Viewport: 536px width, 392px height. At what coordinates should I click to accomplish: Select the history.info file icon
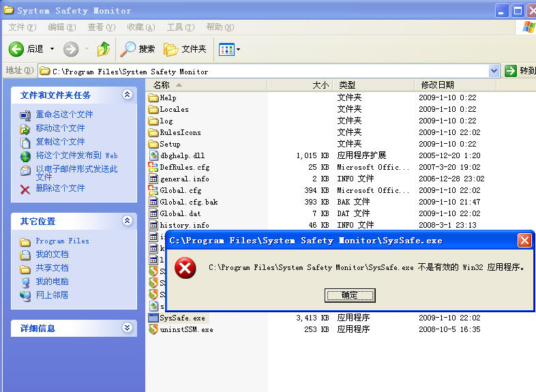(153, 225)
